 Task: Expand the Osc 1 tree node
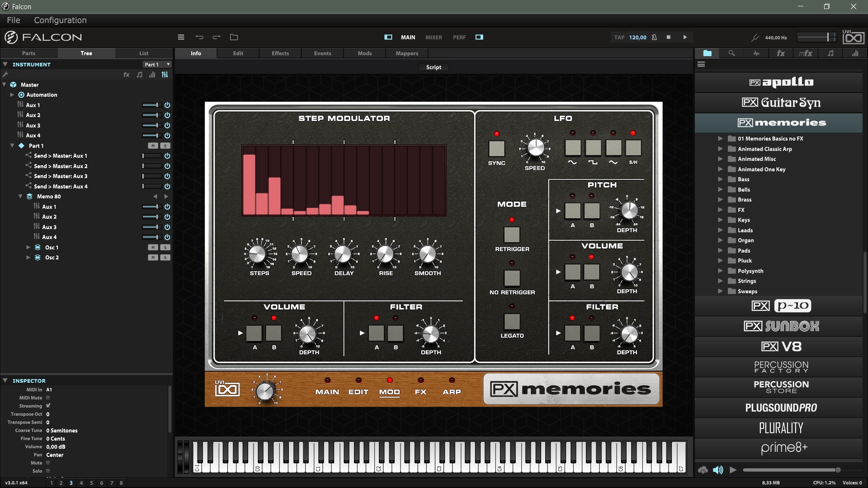(x=28, y=247)
